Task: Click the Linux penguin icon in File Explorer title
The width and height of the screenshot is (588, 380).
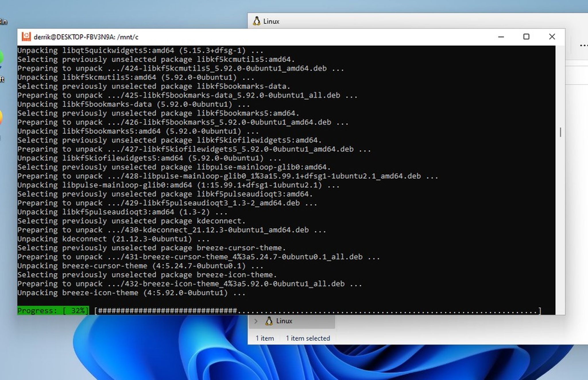Action: click(257, 21)
